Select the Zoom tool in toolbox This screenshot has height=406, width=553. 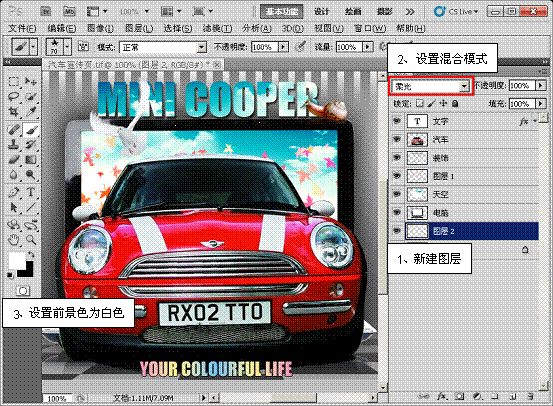pyautogui.click(x=31, y=240)
